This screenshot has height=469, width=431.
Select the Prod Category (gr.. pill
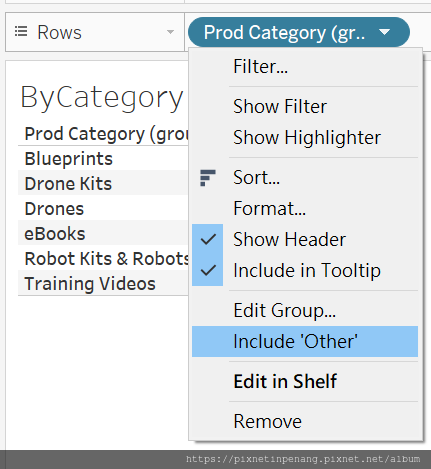(x=299, y=32)
